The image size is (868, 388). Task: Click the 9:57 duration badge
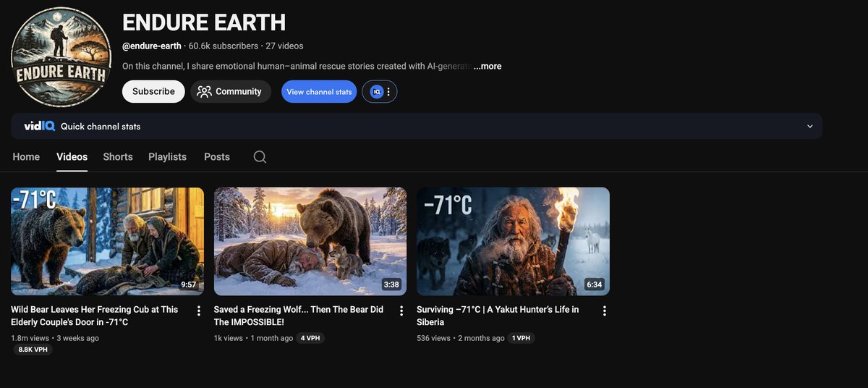point(189,284)
